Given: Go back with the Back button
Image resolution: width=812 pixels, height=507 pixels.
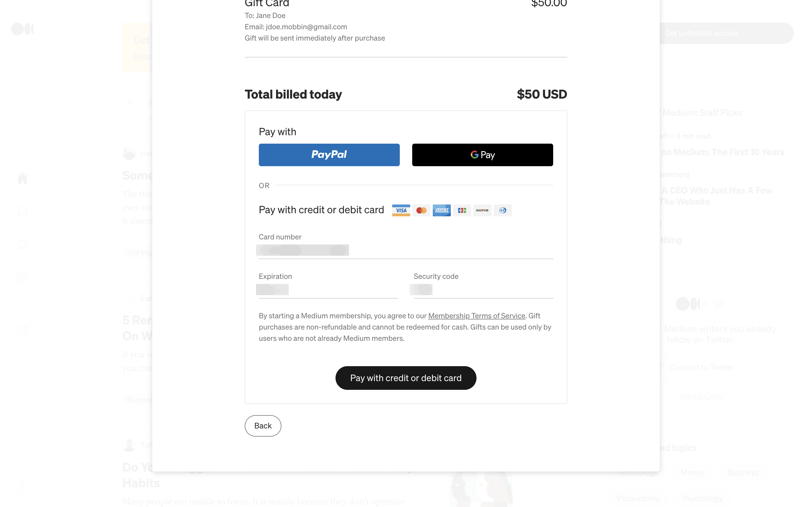Looking at the screenshot, I should [x=263, y=426].
